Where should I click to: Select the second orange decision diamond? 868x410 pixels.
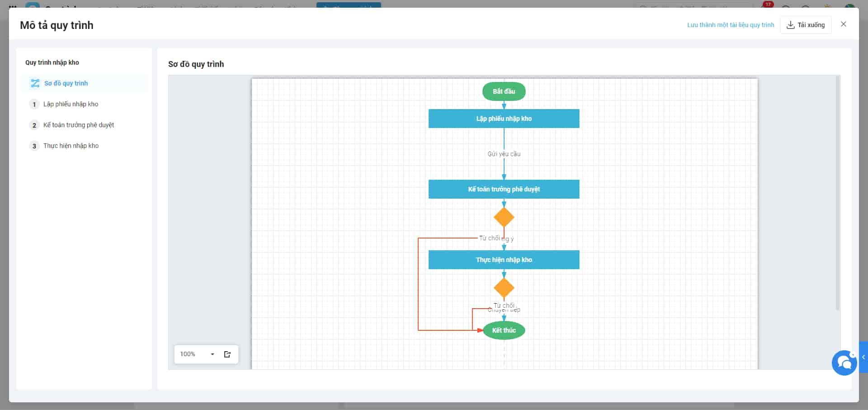pos(504,288)
